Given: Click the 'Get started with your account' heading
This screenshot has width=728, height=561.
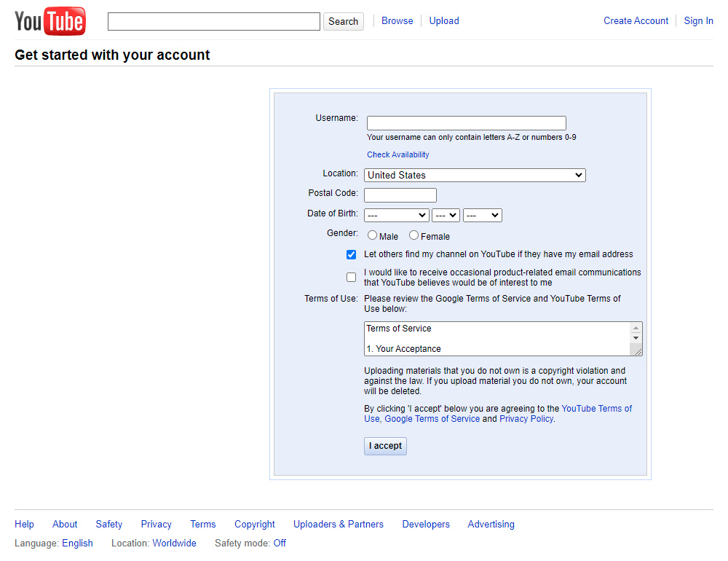Looking at the screenshot, I should click(x=112, y=55).
